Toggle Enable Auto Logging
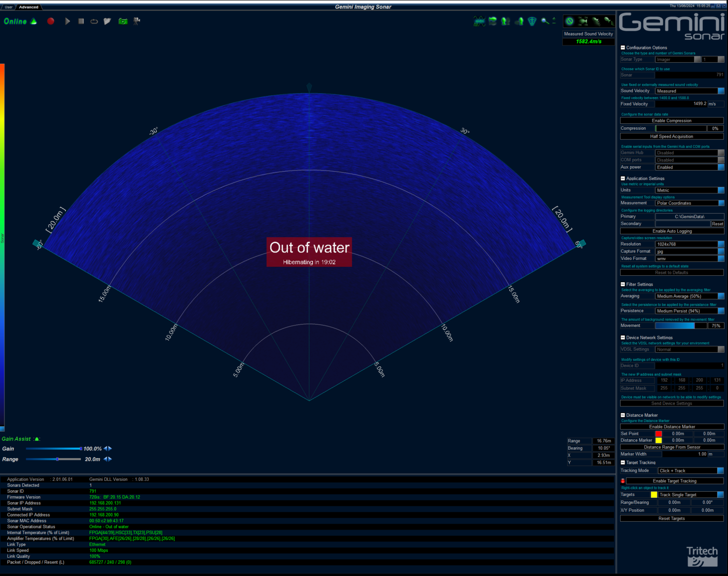The image size is (728, 576). point(671,231)
